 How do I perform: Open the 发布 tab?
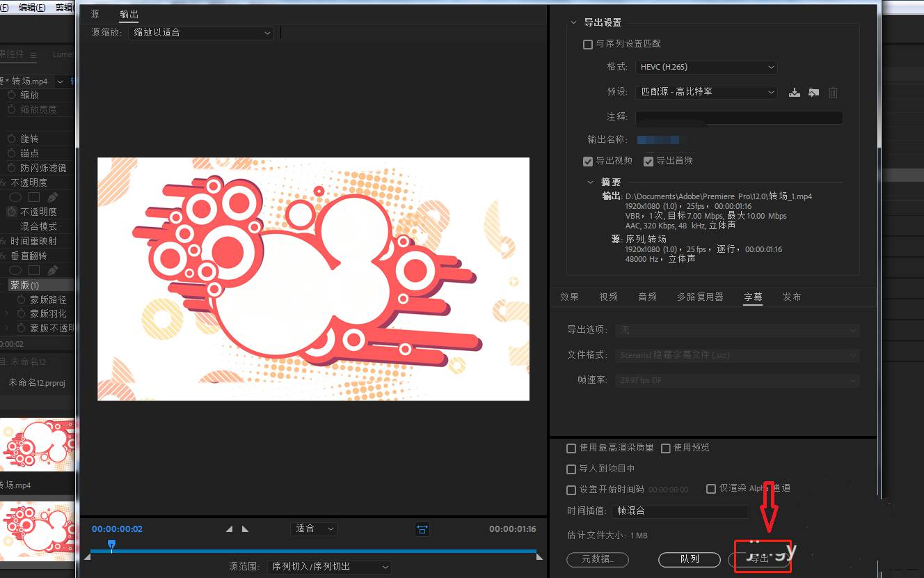pos(791,297)
